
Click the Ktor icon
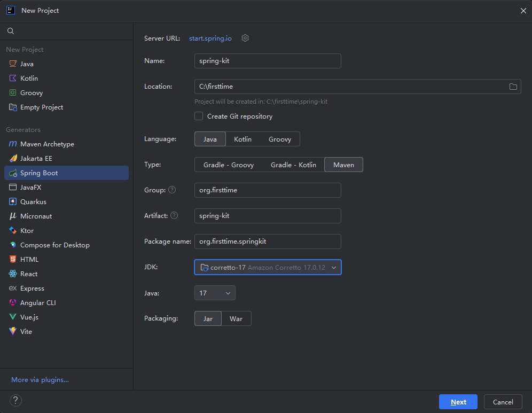(x=13, y=230)
